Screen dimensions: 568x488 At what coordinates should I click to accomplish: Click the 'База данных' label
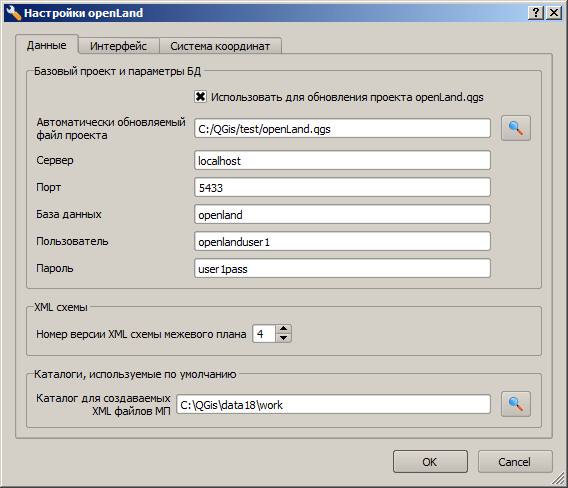[x=69, y=214]
